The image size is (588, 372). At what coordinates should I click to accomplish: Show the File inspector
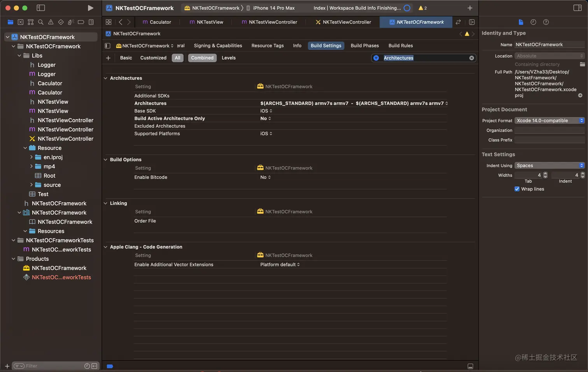[521, 22]
